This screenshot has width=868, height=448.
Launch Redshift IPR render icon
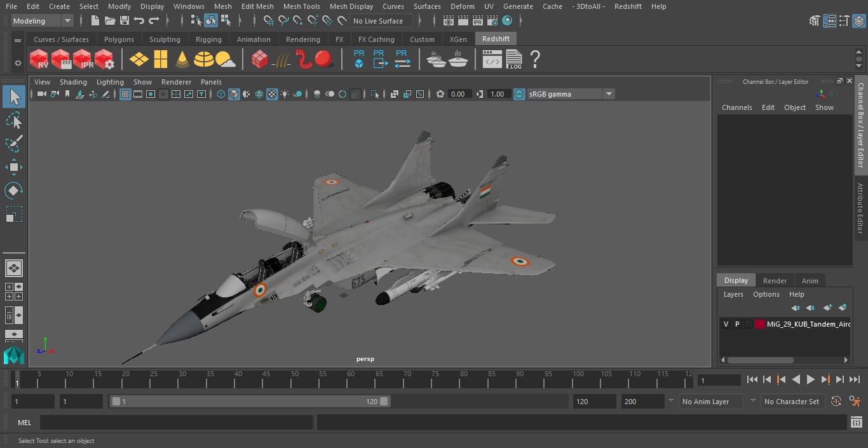[83, 59]
